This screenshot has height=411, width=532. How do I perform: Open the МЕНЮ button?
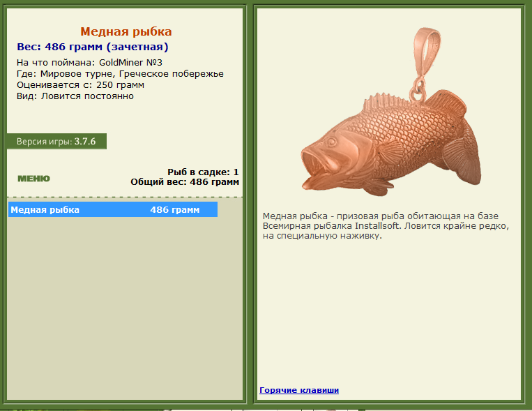coord(33,179)
